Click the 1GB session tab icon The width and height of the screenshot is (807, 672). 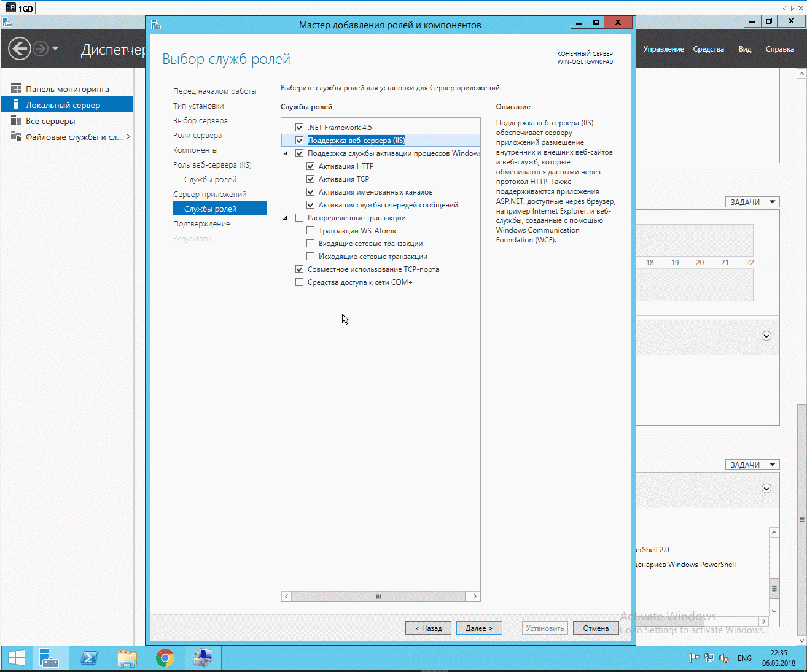11,8
